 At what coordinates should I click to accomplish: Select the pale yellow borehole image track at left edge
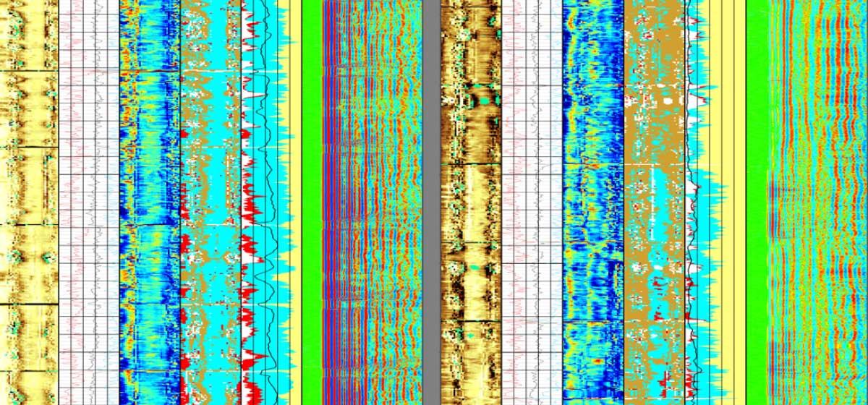(29, 202)
